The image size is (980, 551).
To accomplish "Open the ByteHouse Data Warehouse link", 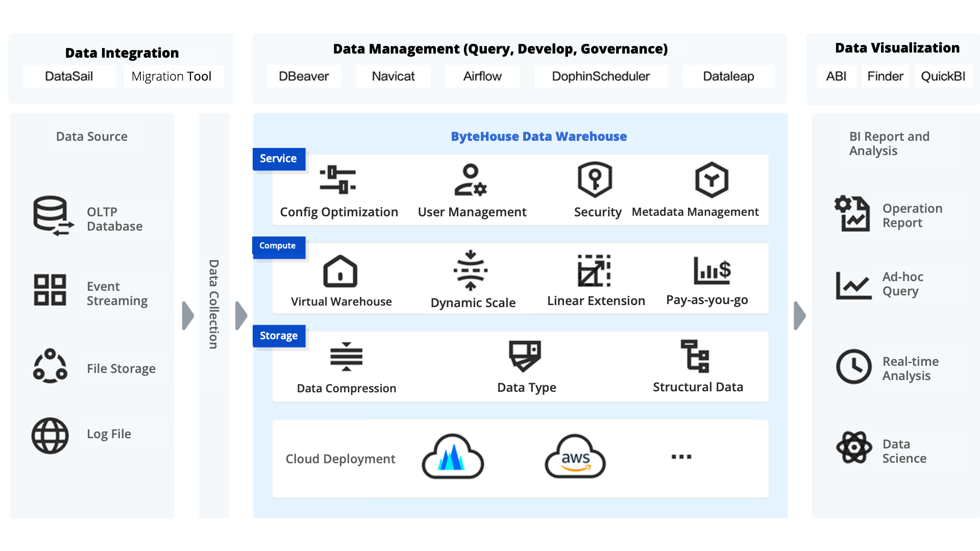I will pos(538,136).
